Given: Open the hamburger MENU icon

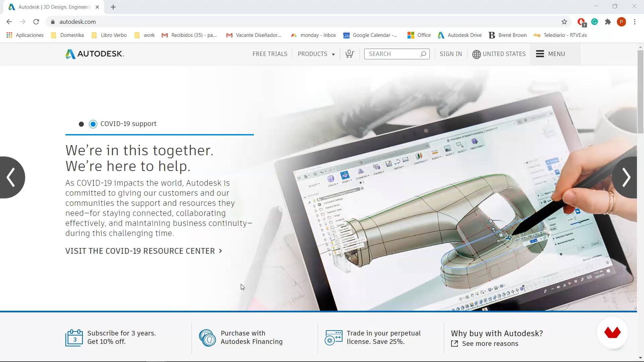Looking at the screenshot, I should click(540, 54).
